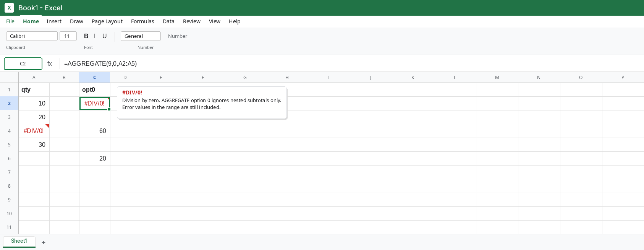Viewport: 644px width, 250px height.
Task: Select column P header
Action: [623, 77]
